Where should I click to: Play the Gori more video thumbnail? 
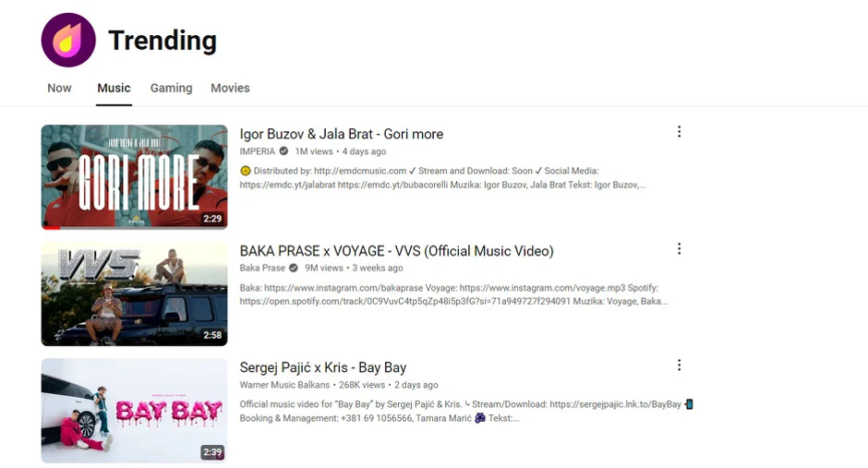tap(134, 175)
